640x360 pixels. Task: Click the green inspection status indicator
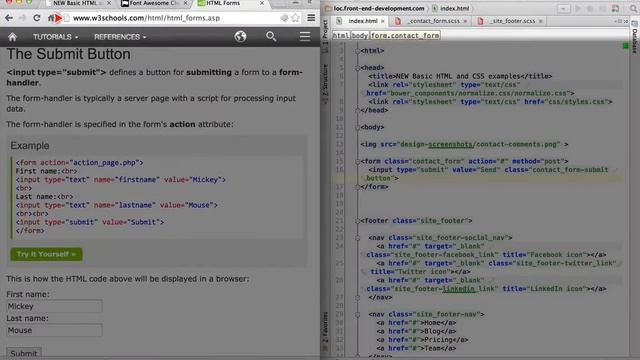(625, 46)
